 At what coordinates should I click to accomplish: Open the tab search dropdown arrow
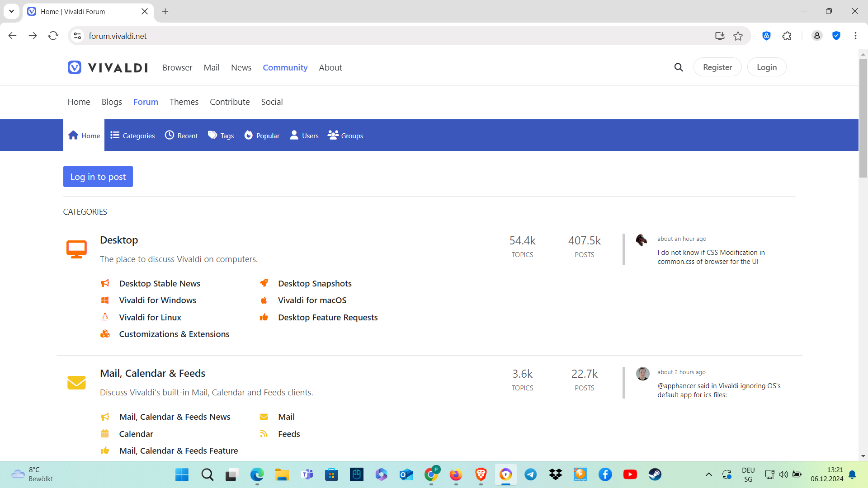tap(11, 11)
